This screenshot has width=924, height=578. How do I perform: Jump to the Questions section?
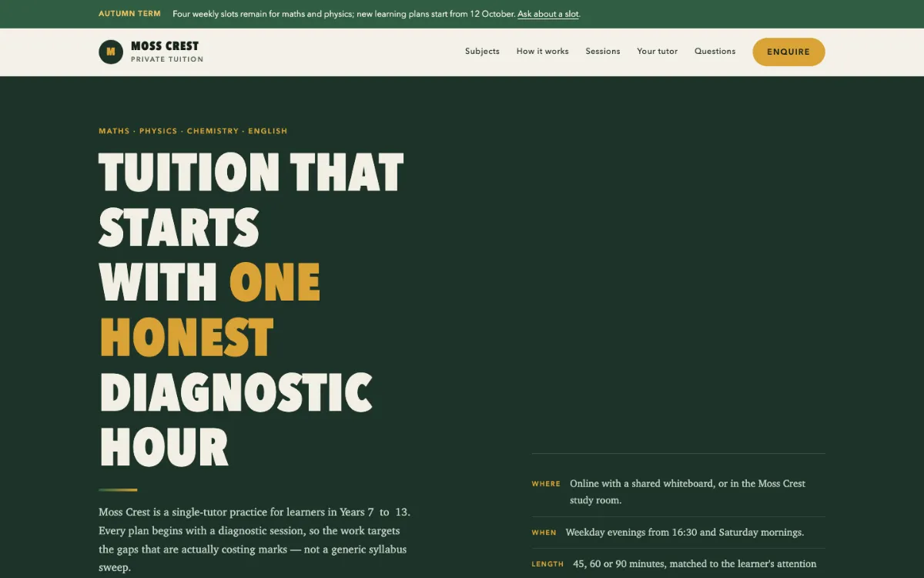(715, 52)
